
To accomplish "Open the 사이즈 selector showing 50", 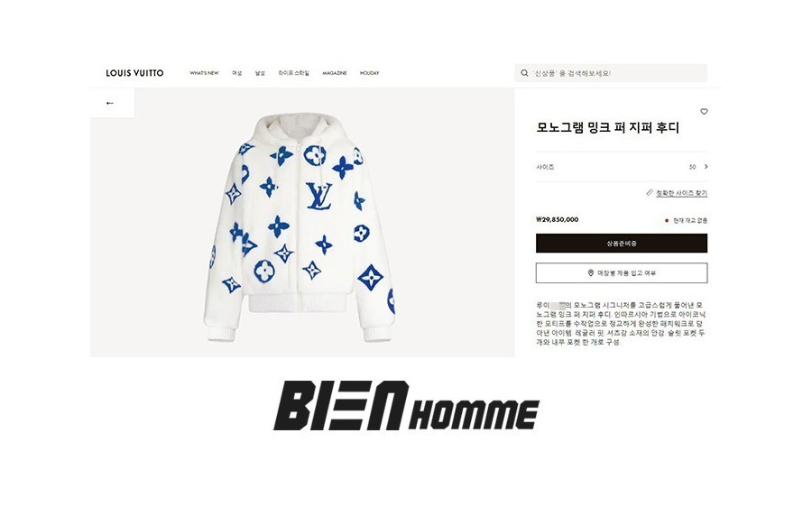I will coord(622,167).
